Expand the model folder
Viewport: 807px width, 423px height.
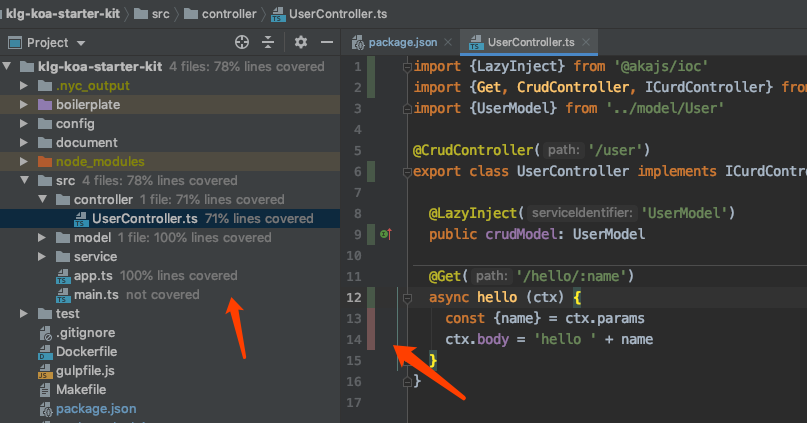(42, 238)
